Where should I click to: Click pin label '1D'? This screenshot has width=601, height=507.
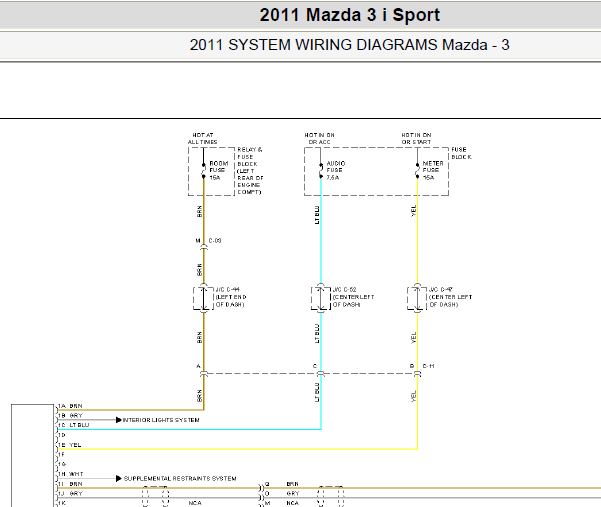coord(62,435)
